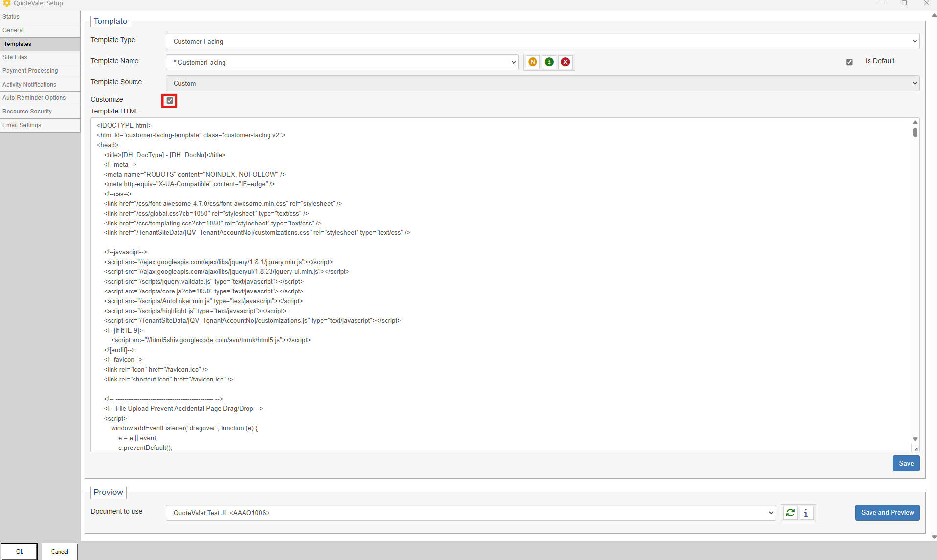
Task: Click the Ok button
Action: pyautogui.click(x=19, y=551)
